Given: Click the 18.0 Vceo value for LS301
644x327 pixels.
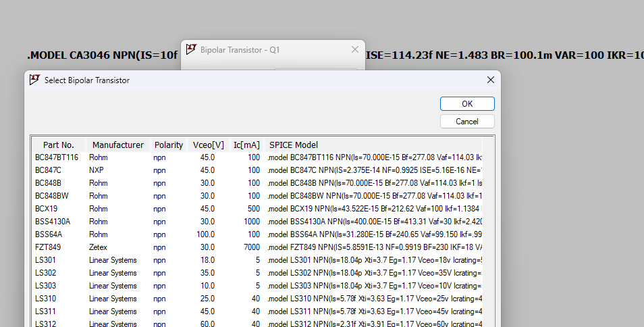Looking at the screenshot, I should click(207, 260).
